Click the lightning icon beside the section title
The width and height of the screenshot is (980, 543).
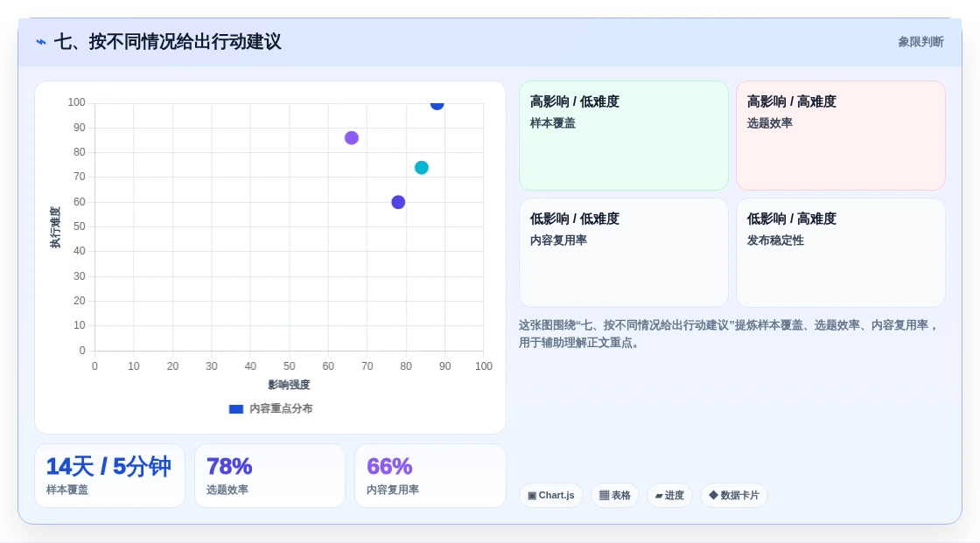click(41, 42)
